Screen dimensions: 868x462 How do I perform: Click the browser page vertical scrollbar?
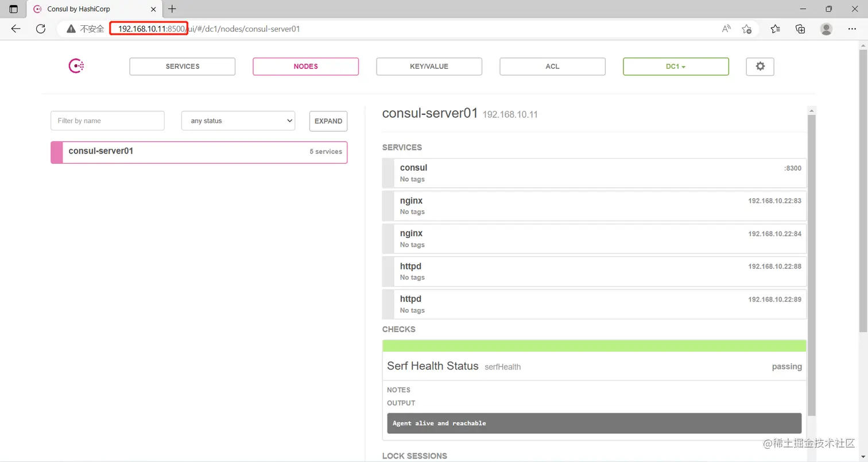coord(863,190)
